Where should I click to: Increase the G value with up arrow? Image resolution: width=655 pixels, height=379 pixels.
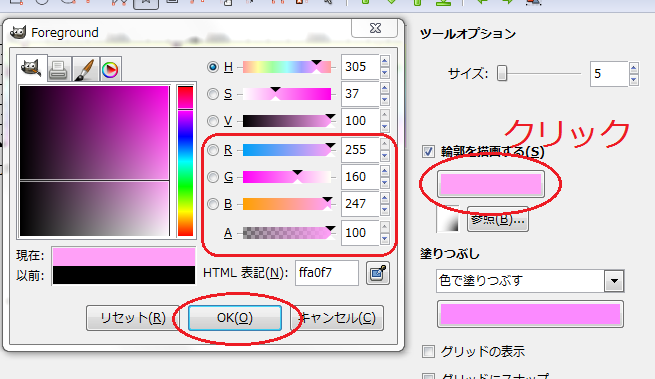385,171
